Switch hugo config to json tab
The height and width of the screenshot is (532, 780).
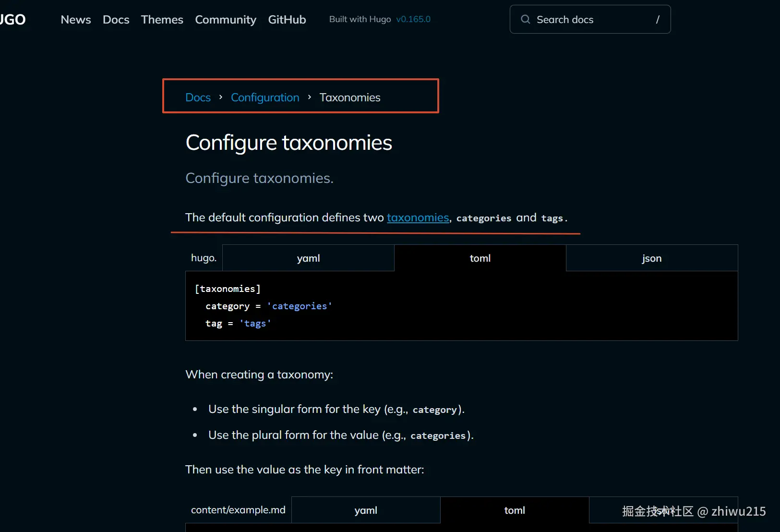(x=652, y=258)
